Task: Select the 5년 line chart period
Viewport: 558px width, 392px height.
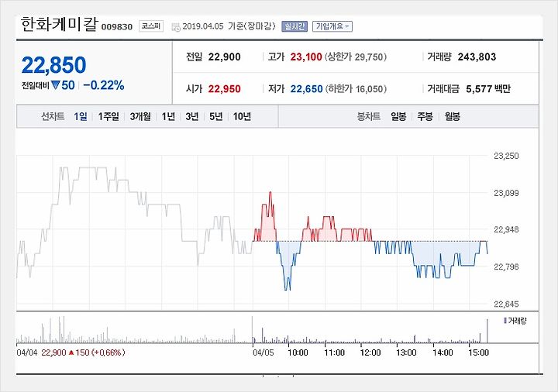Action: tap(216, 116)
